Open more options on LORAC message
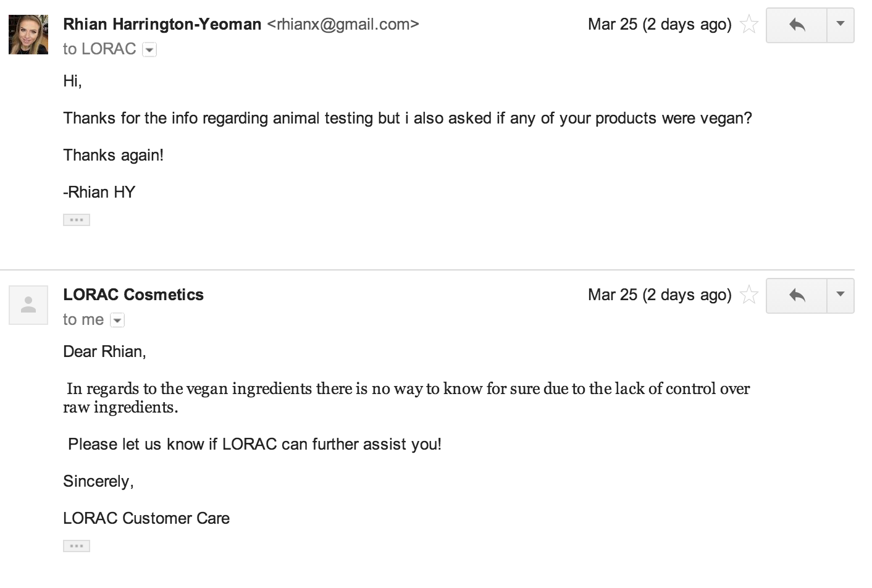Screen dimensions: 872x588 [840, 296]
